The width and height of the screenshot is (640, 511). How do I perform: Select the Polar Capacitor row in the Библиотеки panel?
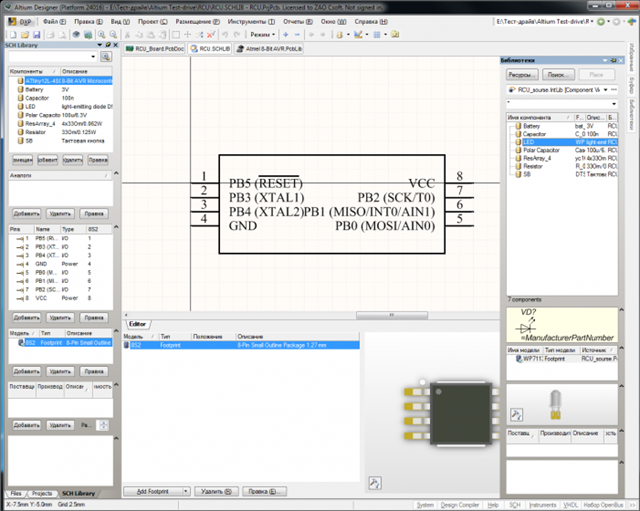pyautogui.click(x=562, y=150)
